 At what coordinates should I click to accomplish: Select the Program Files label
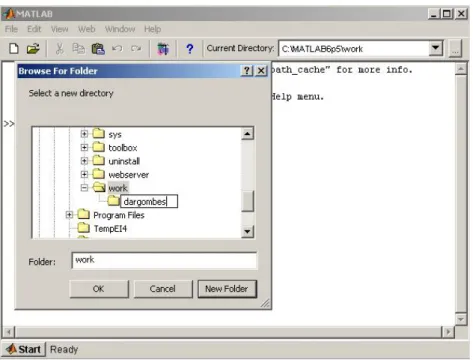119,215
